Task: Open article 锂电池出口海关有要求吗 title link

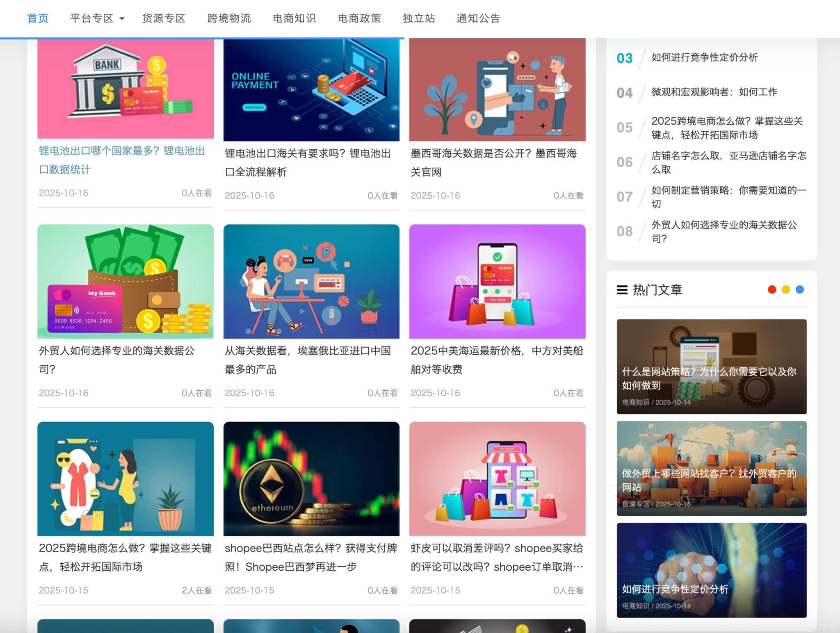Action: pos(308,163)
